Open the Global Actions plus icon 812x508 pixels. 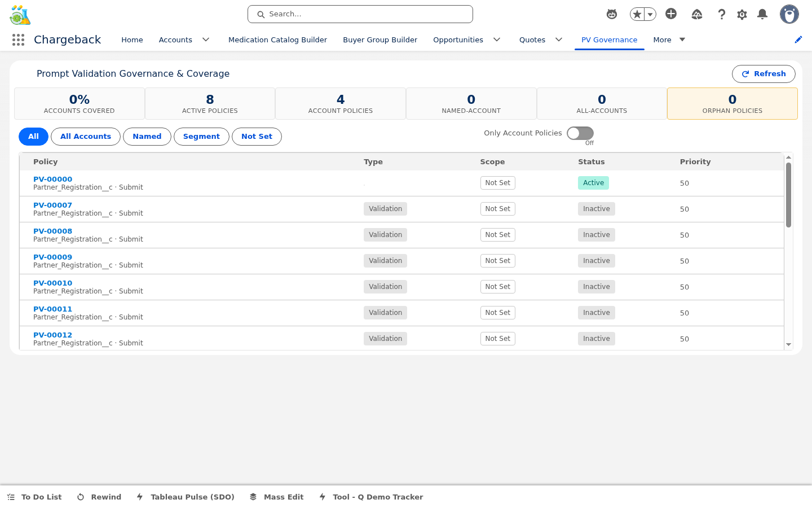coord(671,14)
